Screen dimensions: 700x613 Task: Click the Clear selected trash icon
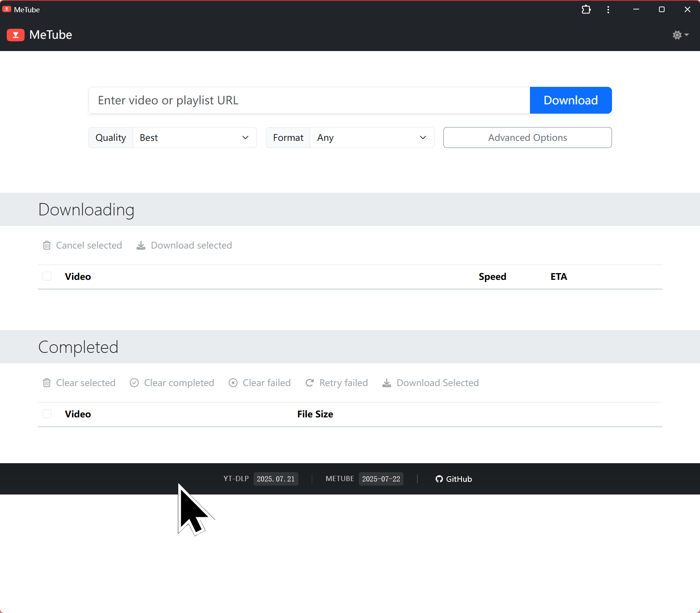click(x=47, y=383)
